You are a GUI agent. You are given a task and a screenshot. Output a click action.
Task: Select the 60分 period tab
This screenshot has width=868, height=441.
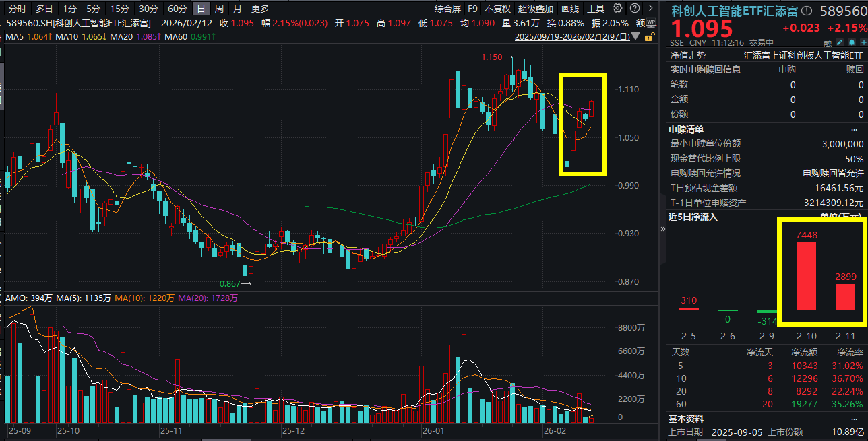tap(177, 9)
